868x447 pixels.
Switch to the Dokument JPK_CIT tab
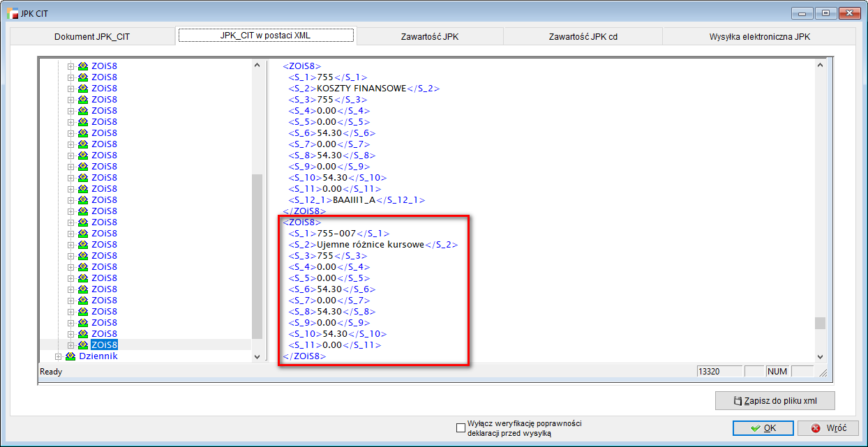point(92,36)
